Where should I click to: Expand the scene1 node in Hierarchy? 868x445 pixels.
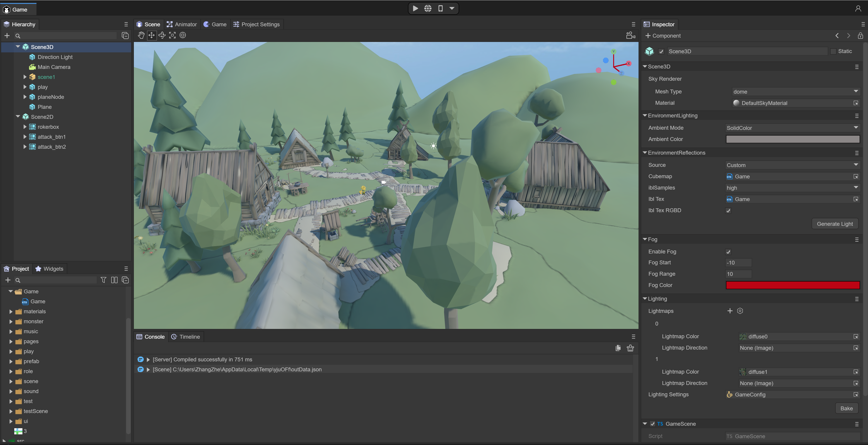point(25,77)
